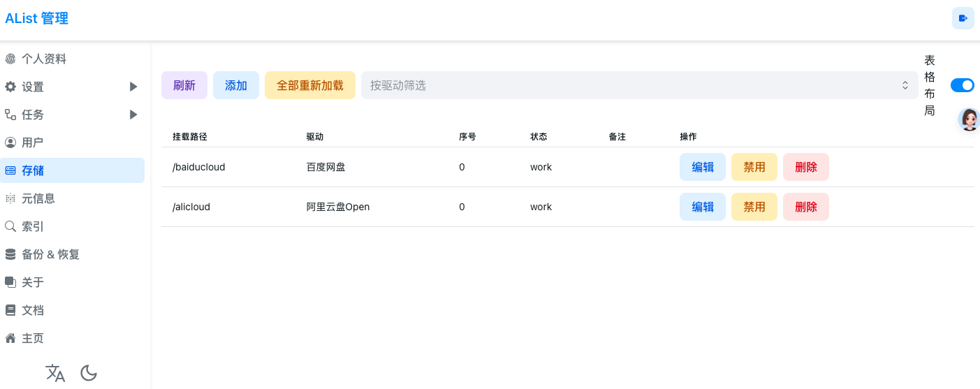Click the 添加 button
The height and width of the screenshot is (389, 980).
236,85
